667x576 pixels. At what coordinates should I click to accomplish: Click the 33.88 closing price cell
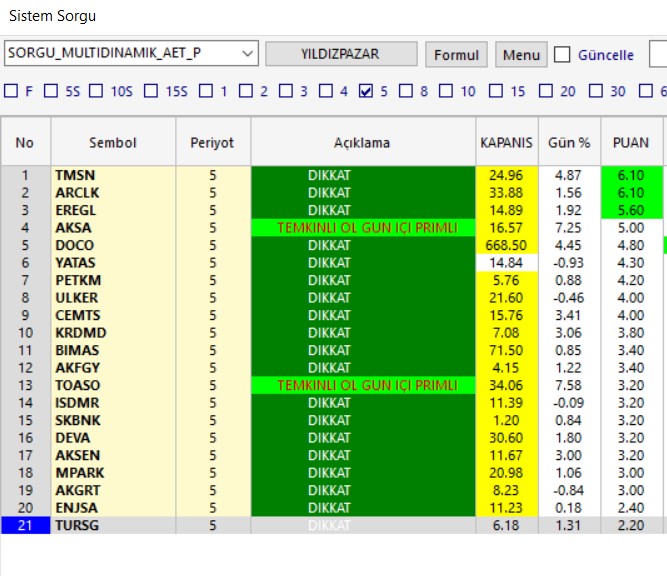506,193
